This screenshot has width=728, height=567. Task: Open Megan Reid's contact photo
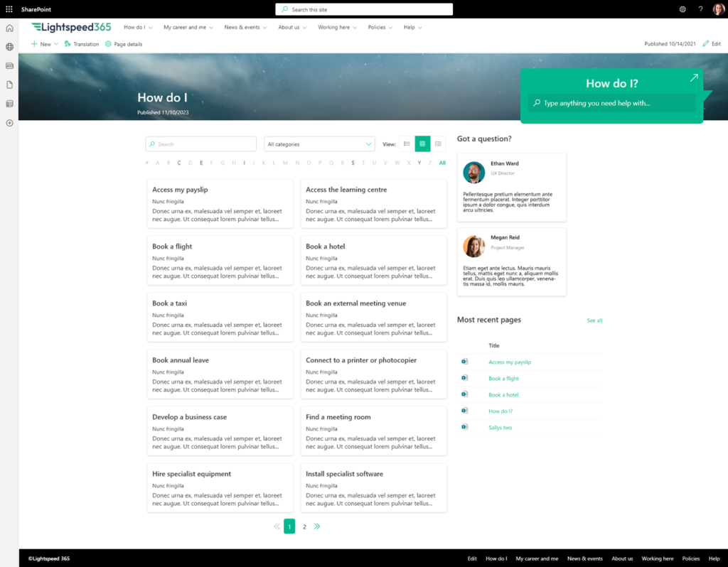tap(474, 246)
